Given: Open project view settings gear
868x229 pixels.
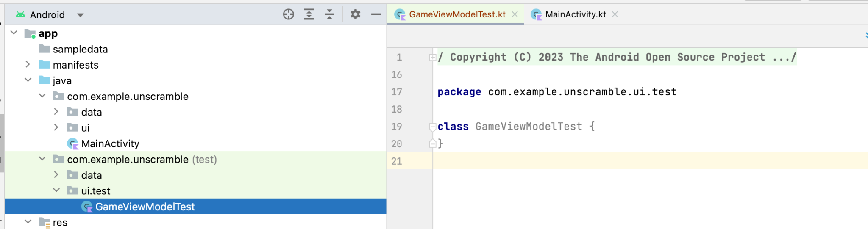Looking at the screenshot, I should click(355, 14).
